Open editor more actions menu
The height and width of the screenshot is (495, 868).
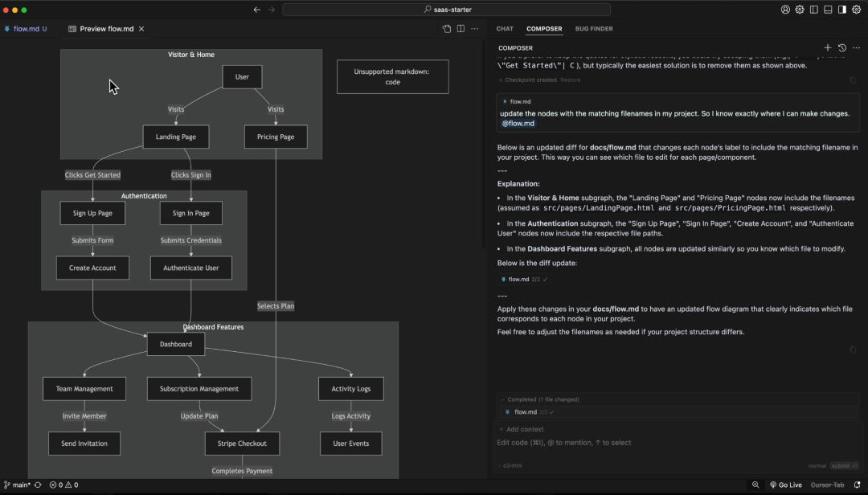click(474, 29)
